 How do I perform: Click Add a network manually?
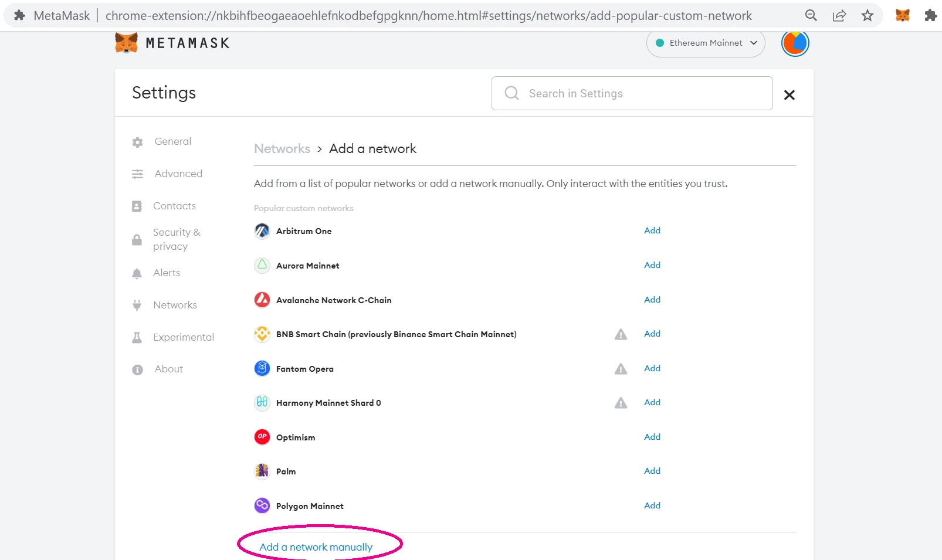[x=316, y=547]
